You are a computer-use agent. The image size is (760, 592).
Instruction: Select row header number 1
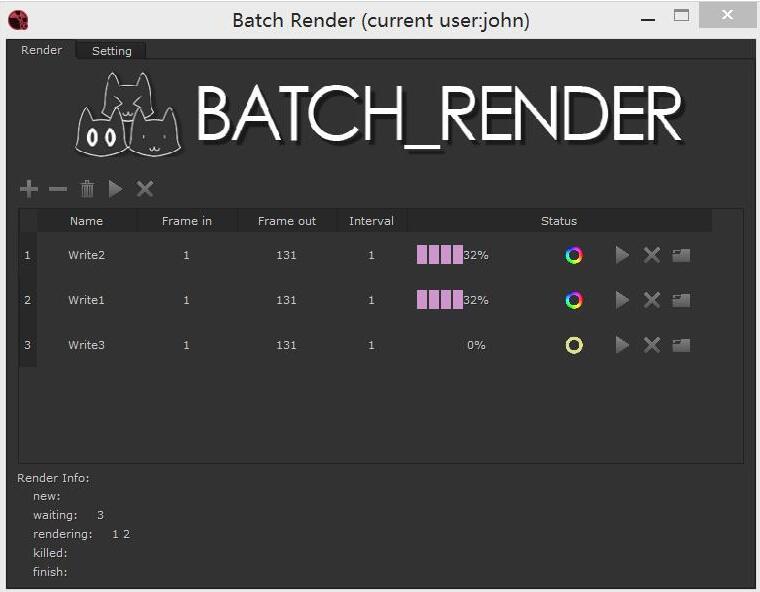pos(28,255)
